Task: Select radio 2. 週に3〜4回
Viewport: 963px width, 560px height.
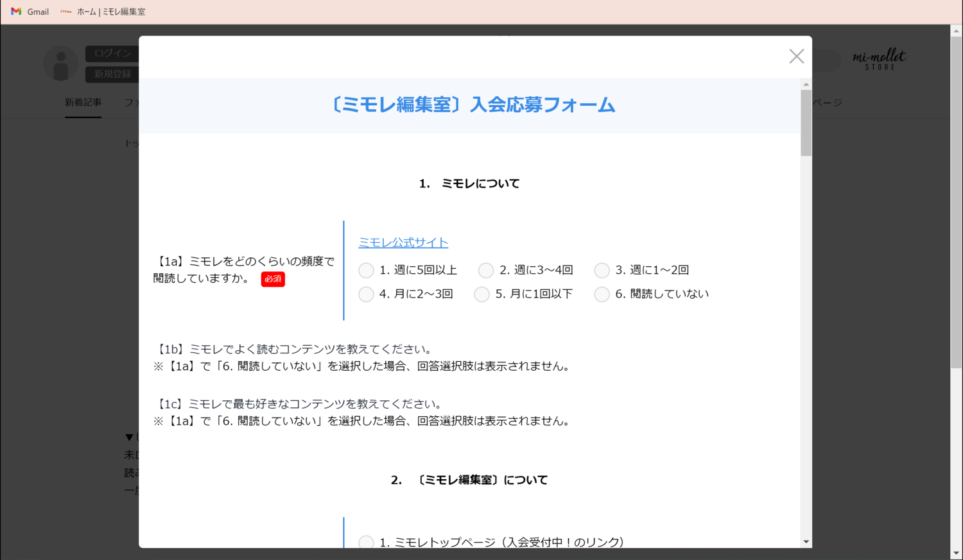Action: 486,271
